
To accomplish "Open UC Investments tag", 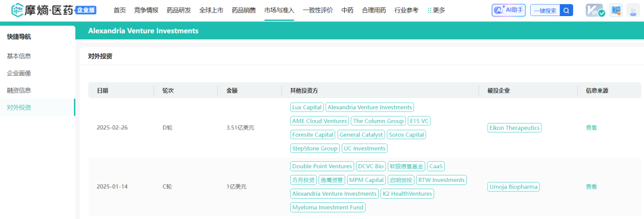I will tap(364, 149).
